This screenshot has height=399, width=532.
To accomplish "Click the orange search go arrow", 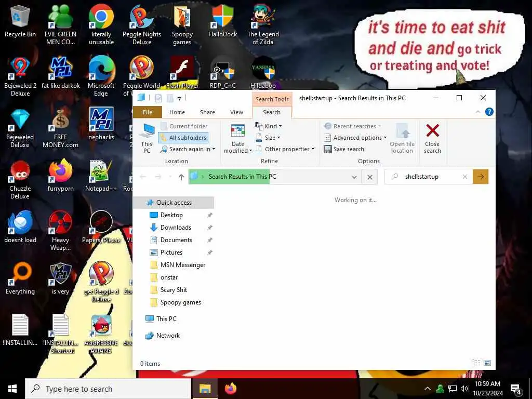I will [481, 177].
